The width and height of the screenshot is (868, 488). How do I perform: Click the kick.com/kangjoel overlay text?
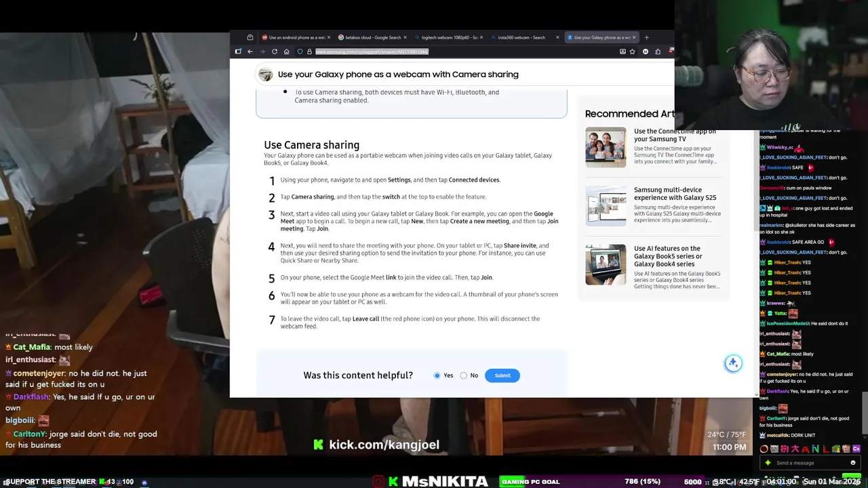[x=384, y=445]
